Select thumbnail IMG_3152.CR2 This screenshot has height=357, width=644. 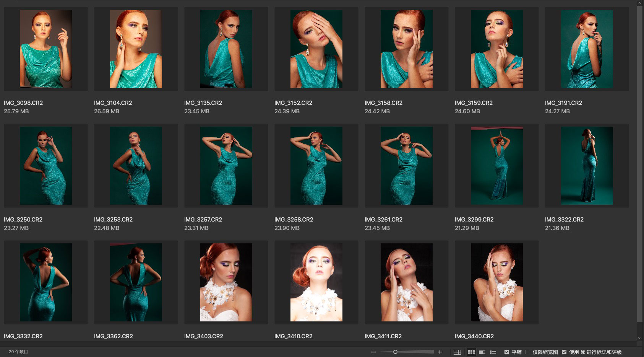pos(316,49)
